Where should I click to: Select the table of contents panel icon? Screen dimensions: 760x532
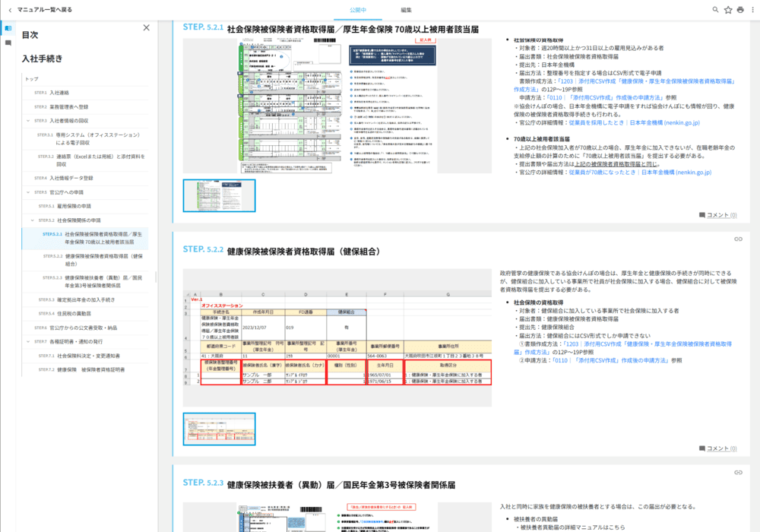pyautogui.click(x=8, y=27)
